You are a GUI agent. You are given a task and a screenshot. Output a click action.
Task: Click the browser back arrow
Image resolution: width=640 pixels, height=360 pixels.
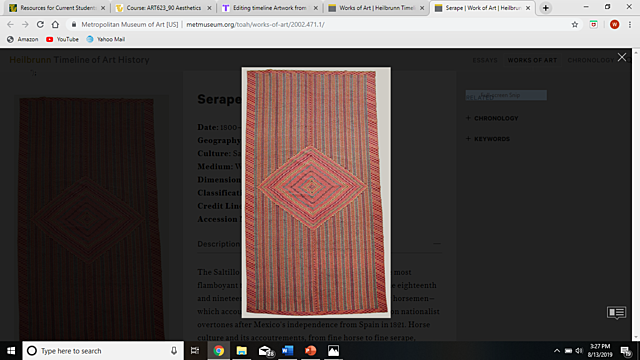(10, 24)
